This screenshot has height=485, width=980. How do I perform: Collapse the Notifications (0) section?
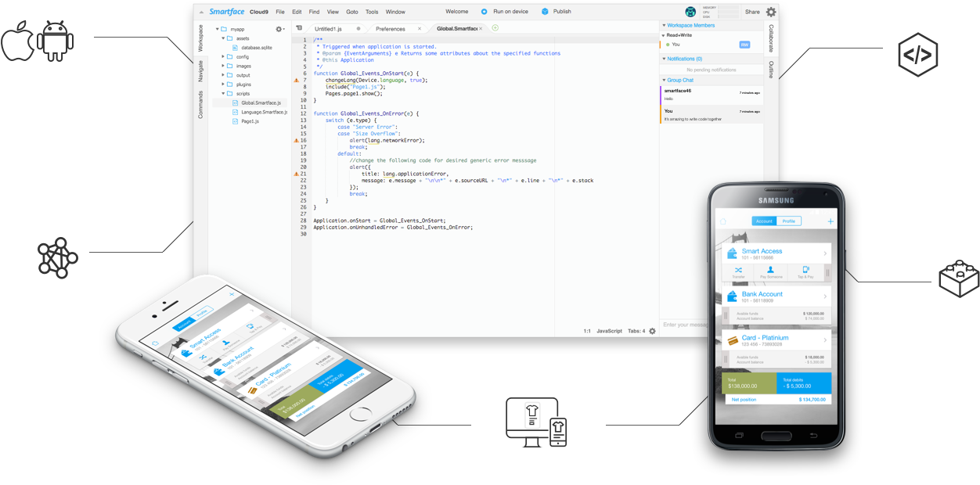(663, 59)
